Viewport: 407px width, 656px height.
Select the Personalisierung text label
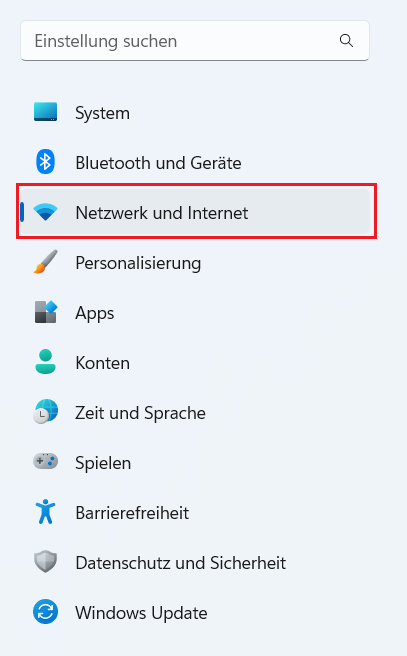pos(138,263)
